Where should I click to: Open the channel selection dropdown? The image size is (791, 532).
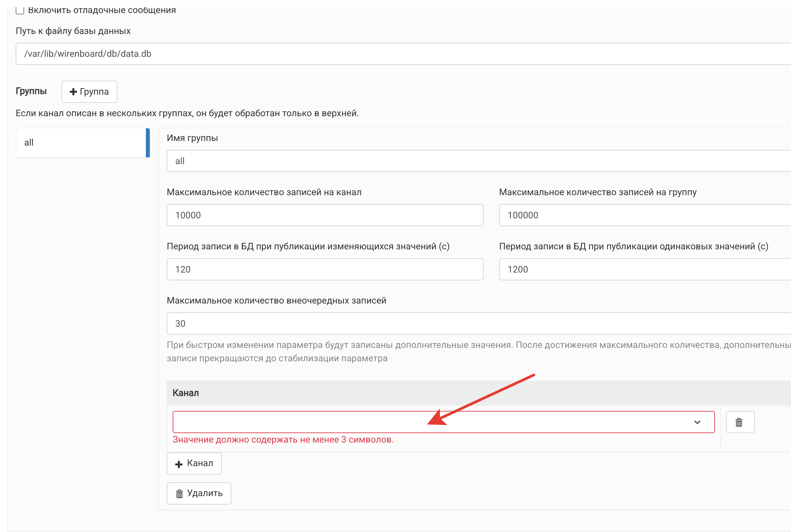(444, 422)
